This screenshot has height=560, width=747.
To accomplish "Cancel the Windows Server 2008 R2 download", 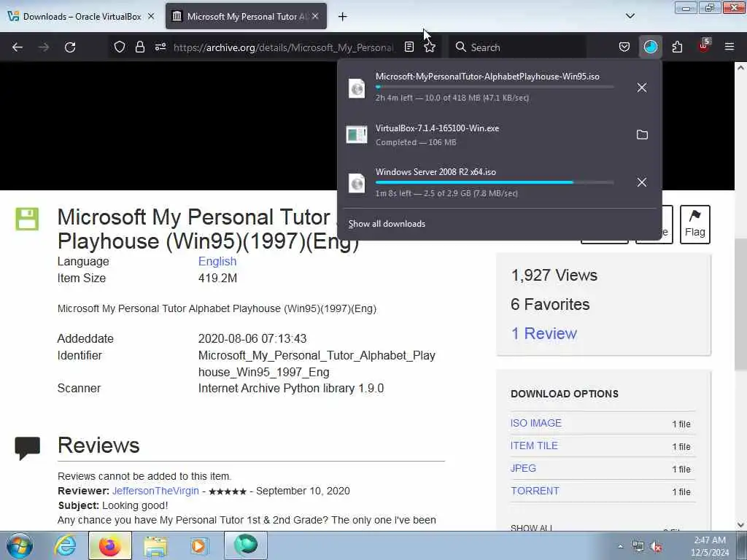I will click(x=642, y=182).
